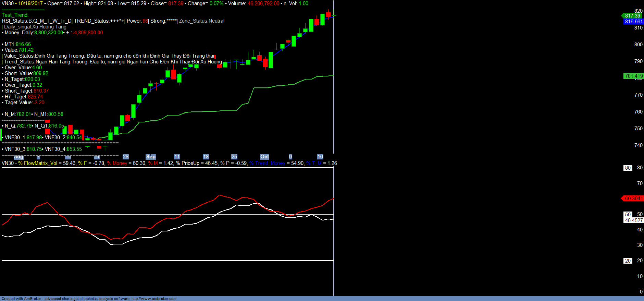Click the Test_Trend heading text

(x=15, y=15)
